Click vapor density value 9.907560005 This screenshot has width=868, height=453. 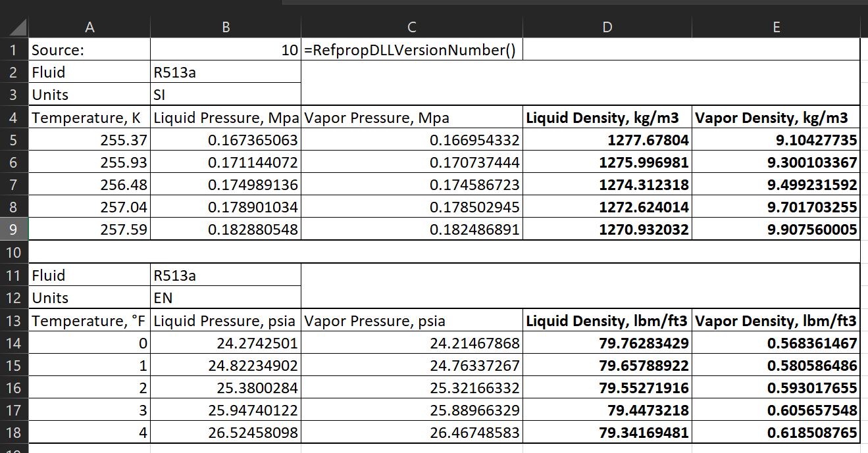[x=777, y=229]
